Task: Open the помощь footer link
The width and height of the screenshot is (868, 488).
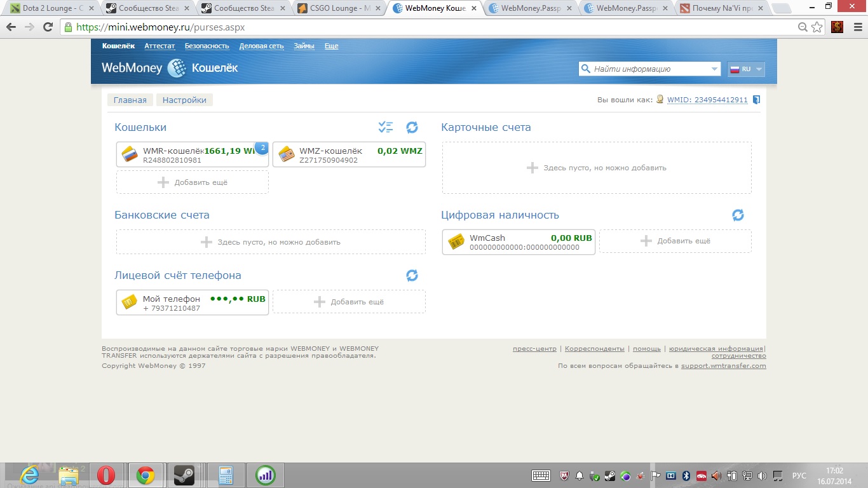Action: click(x=647, y=349)
